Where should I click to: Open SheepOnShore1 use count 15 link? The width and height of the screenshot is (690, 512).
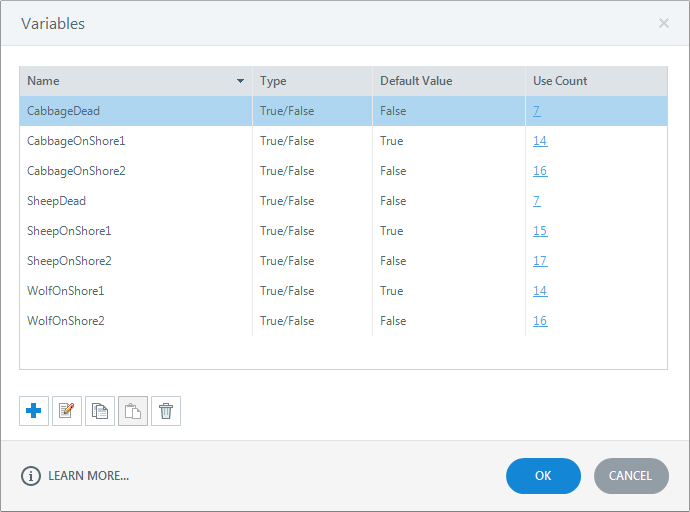coord(540,231)
